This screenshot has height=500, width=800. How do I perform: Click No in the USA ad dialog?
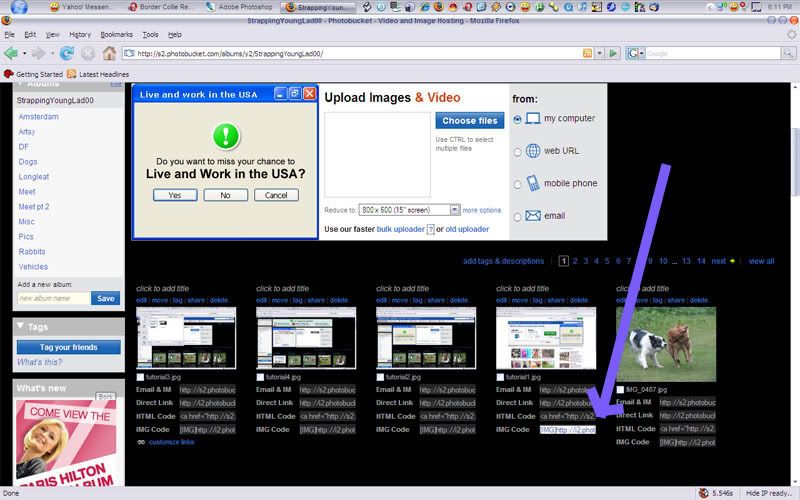click(226, 195)
